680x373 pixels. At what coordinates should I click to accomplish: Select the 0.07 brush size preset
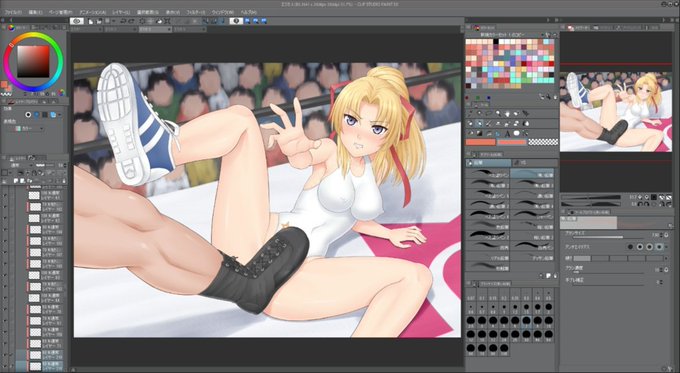pyautogui.click(x=471, y=296)
